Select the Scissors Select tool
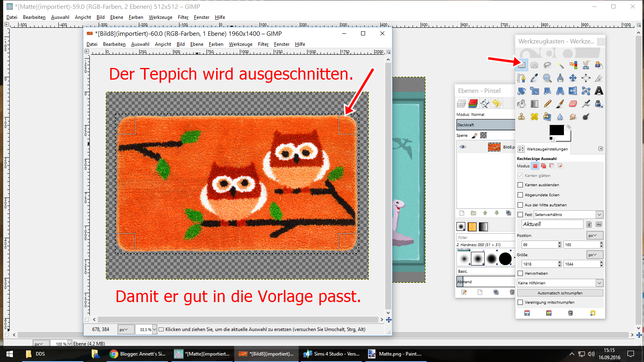The height and width of the screenshot is (362, 644). coord(586,65)
